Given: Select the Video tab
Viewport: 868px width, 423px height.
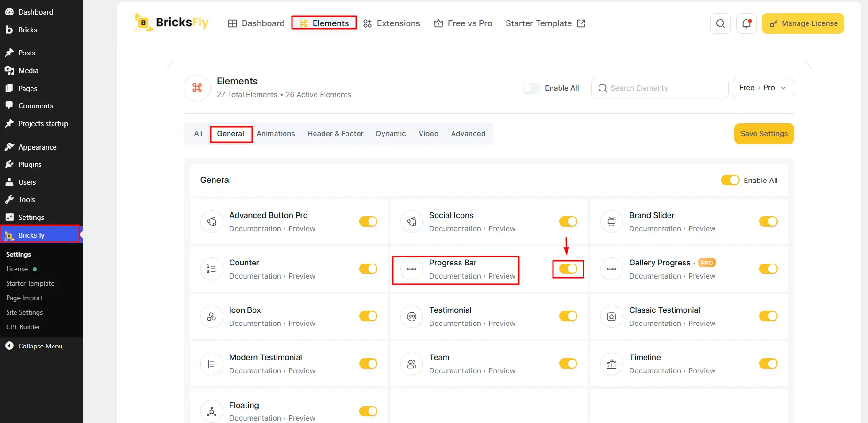Looking at the screenshot, I should point(429,134).
